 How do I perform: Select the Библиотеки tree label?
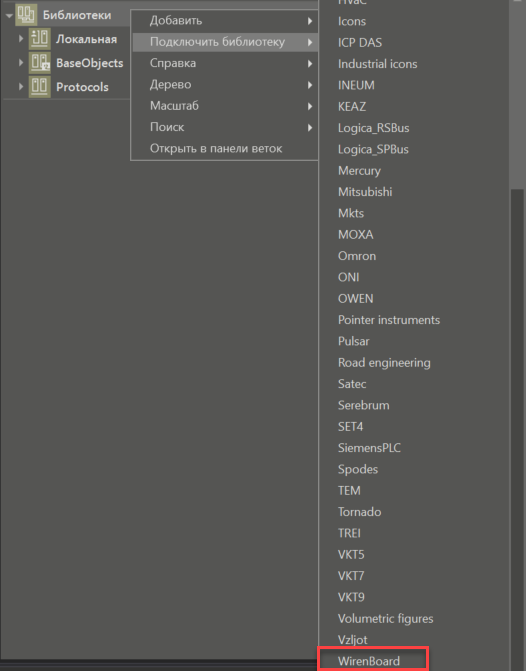(x=77, y=15)
